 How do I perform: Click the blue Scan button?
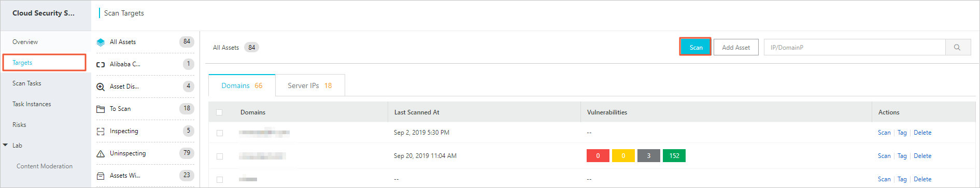tap(695, 47)
